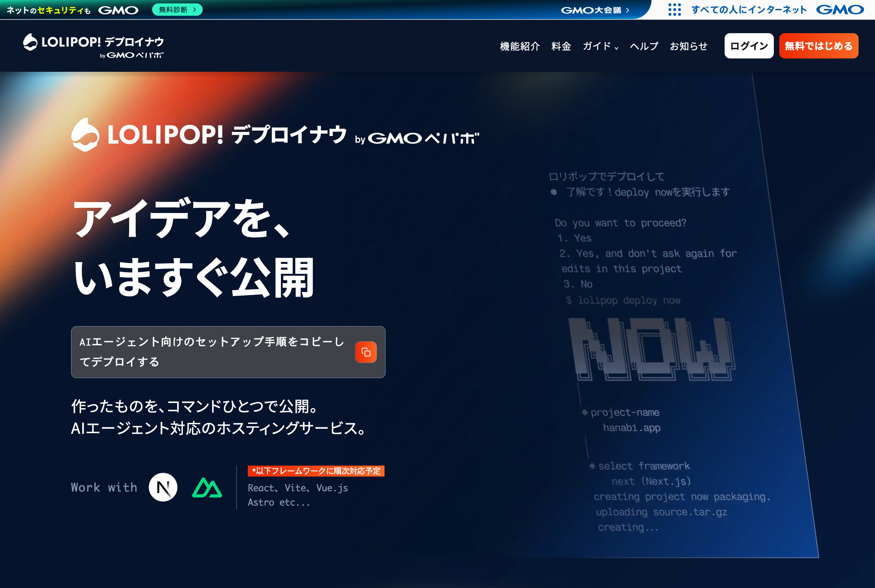
Task: Click the copy icon in setup prompt box
Action: 366,352
